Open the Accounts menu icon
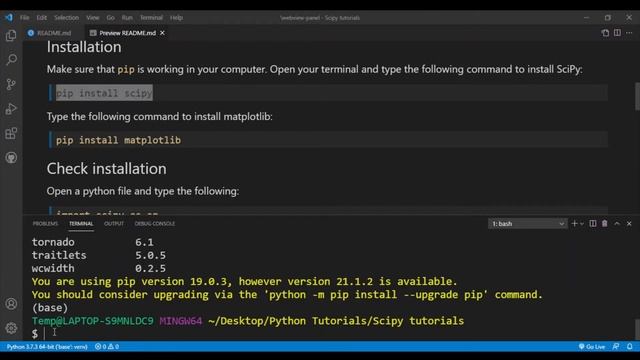 (11, 304)
